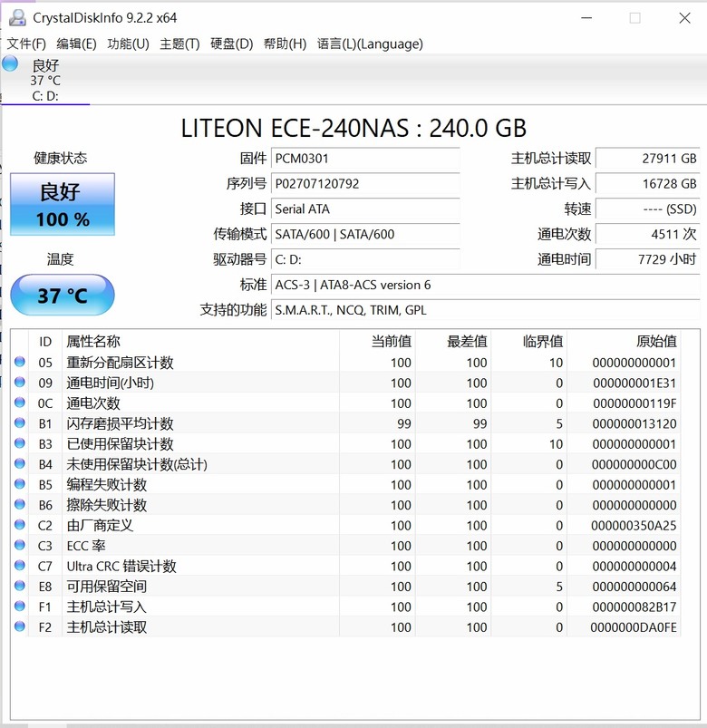Click the 37 °C temperature button

coord(63,295)
